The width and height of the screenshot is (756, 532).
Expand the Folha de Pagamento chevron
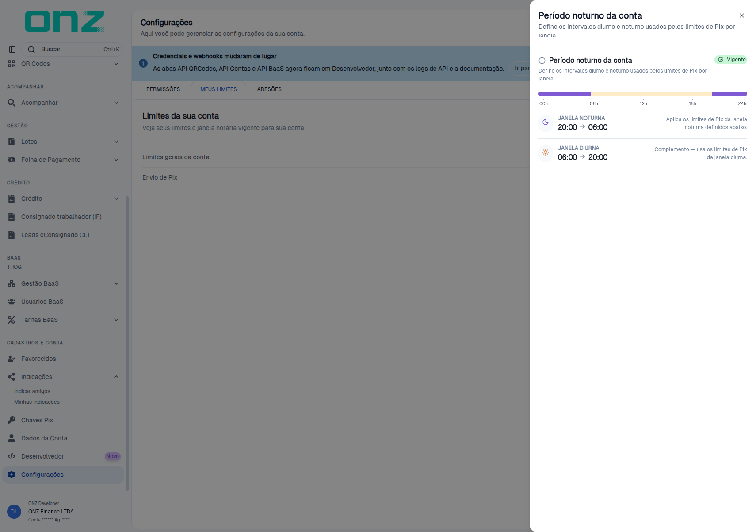[116, 160]
